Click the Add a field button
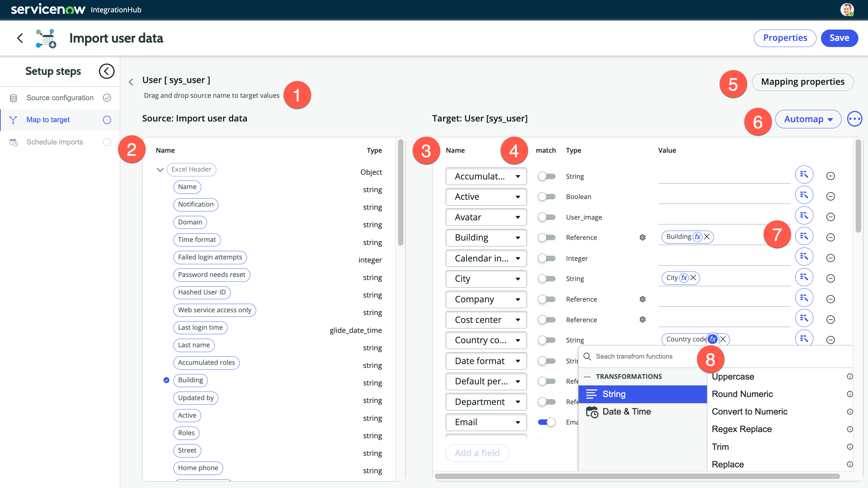868x488 pixels. click(477, 453)
